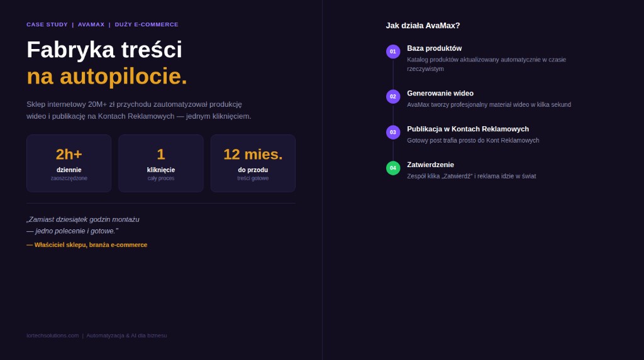644x360 pixels.
Task: Open the iortechsolutions.com footer link
Action: [53, 335]
